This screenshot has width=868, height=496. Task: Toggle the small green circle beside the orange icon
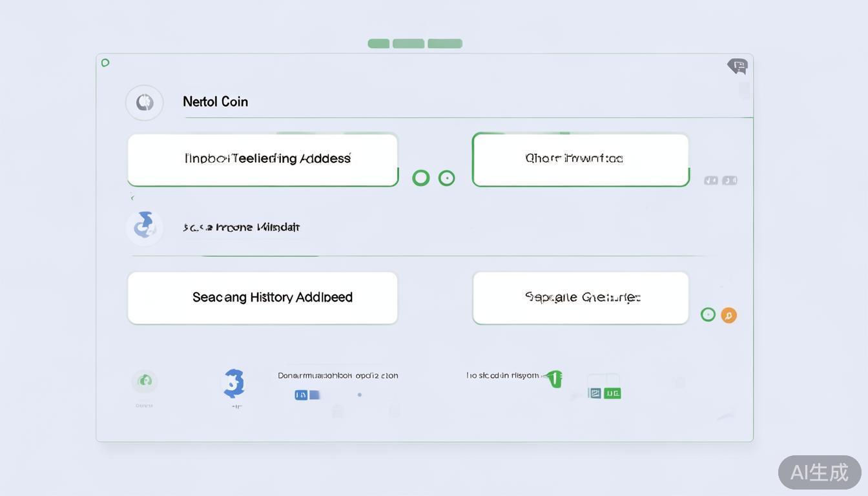[x=708, y=315]
